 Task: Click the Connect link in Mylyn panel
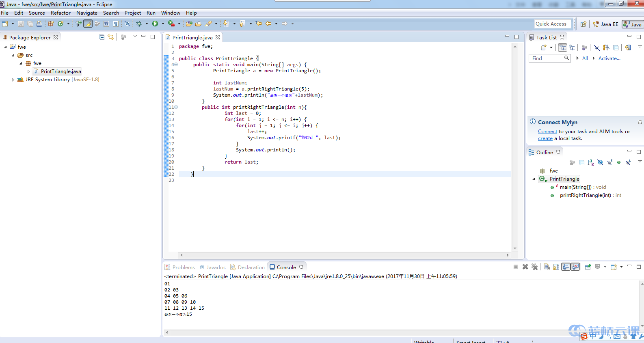click(x=547, y=132)
